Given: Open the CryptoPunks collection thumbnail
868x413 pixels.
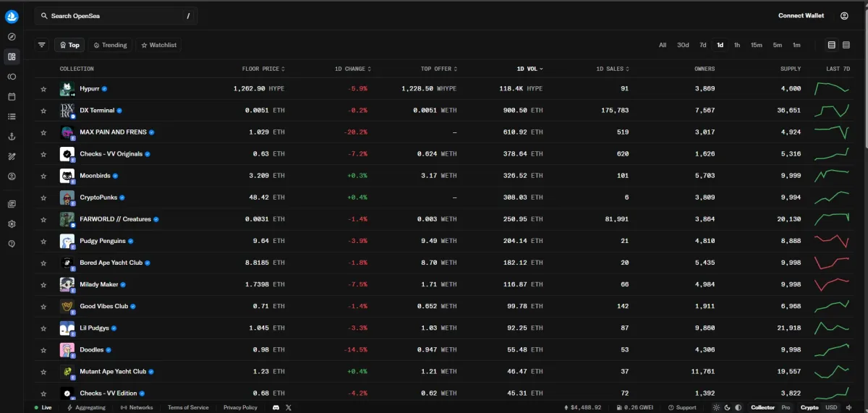Looking at the screenshot, I should (67, 197).
